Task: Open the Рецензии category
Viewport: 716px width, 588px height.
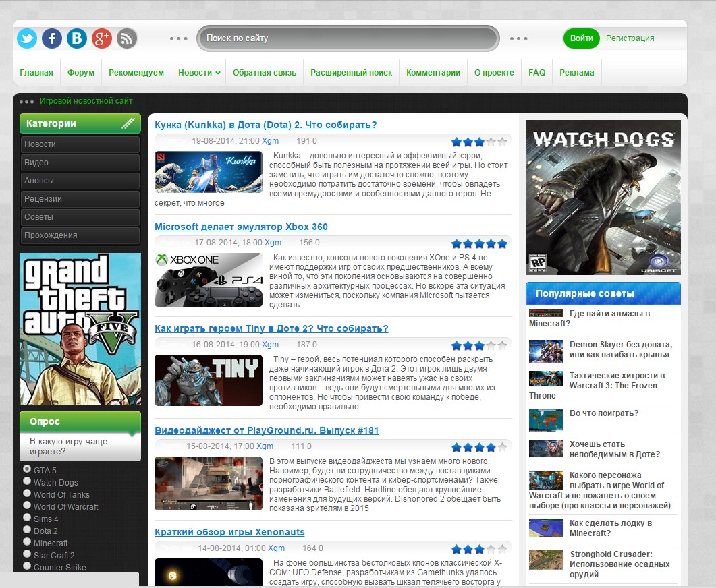Action: 80,199
